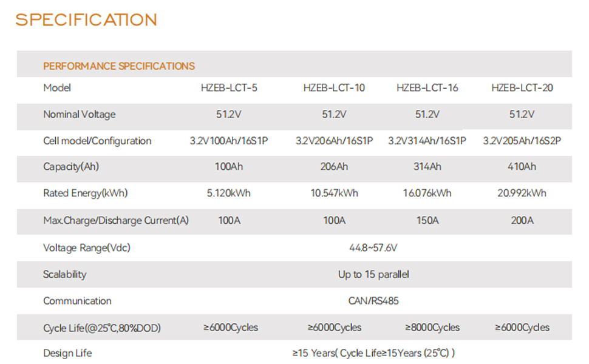Select the Design Life row label

tap(67, 353)
